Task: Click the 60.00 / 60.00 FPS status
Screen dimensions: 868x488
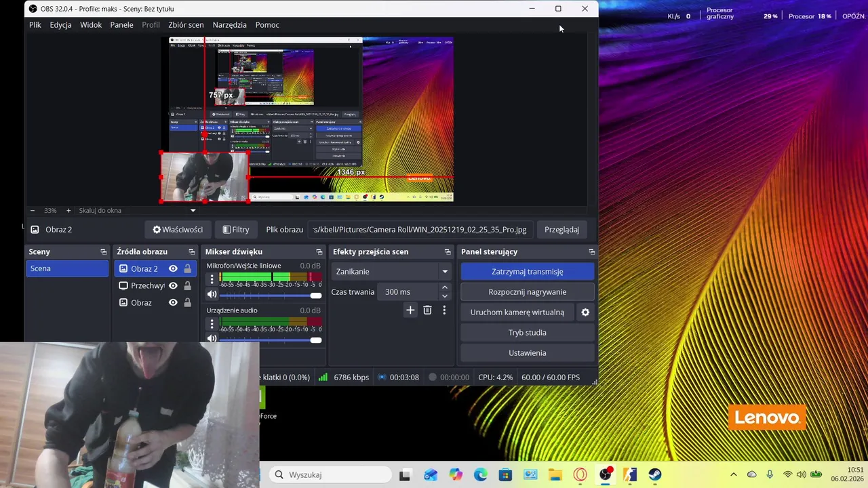Action: 551,377
